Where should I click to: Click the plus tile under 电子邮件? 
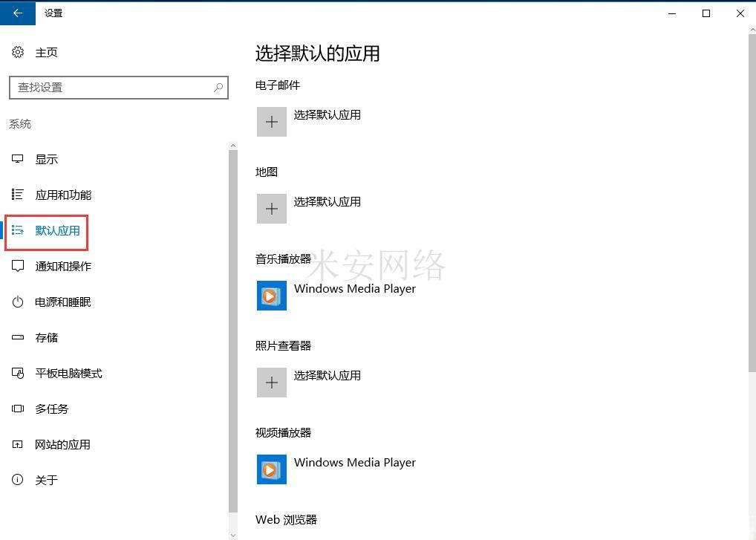[x=272, y=122]
